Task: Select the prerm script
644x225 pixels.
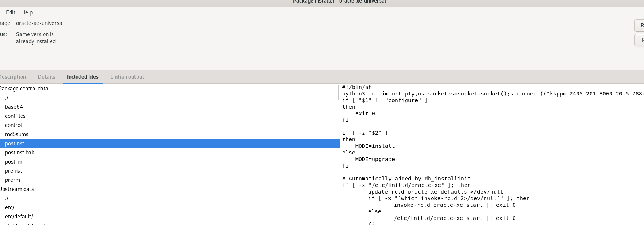Action: 12,180
